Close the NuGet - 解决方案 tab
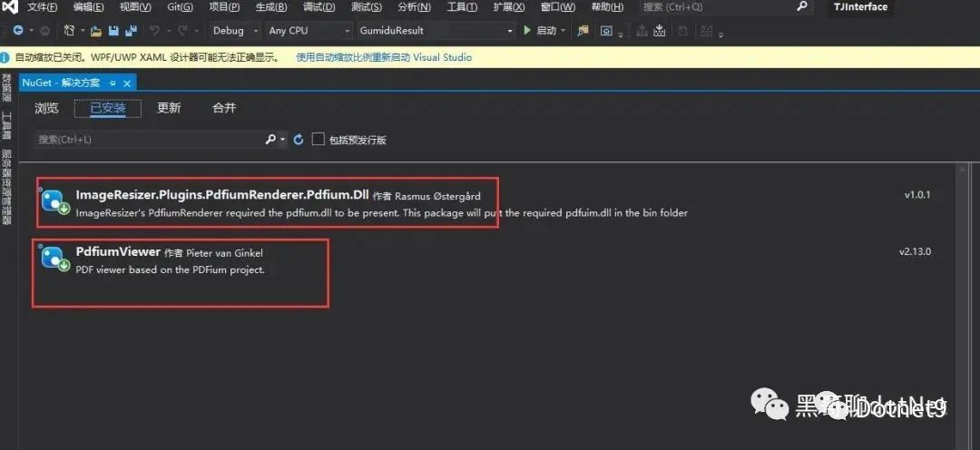Screen dimensions: 980x450 [127, 83]
